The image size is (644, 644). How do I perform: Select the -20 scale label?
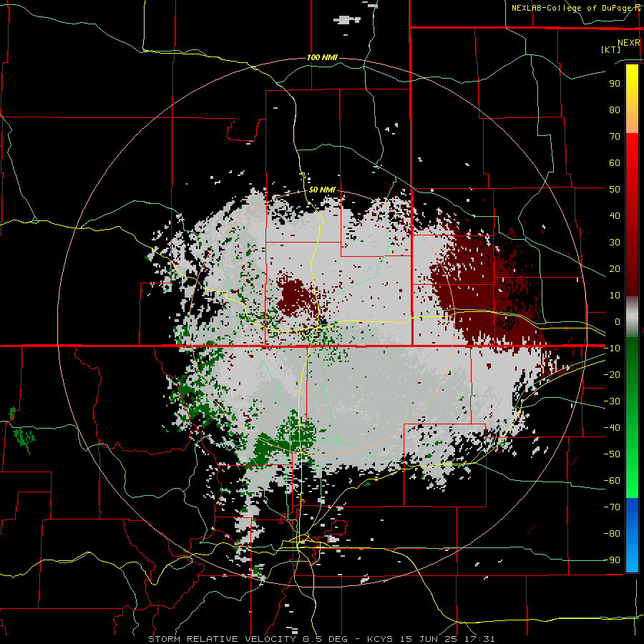(612, 374)
